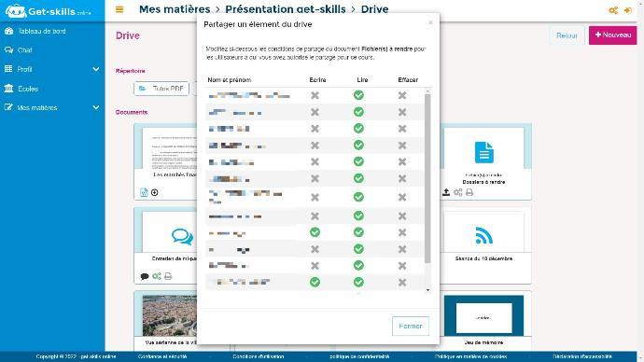644x362 pixels.
Task: Disable Ecrire for the last visible user row
Action: click(x=315, y=282)
